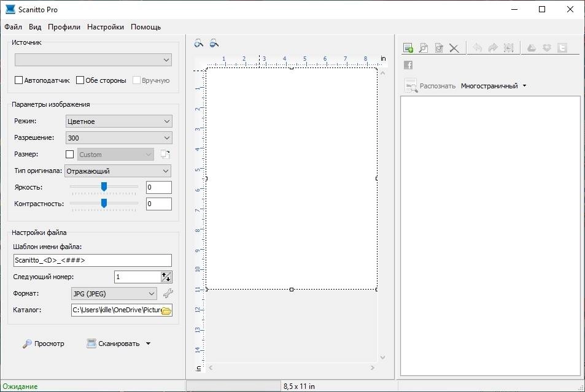This screenshot has width=585, height=392.
Task: Click the wrench format settings icon
Action: (x=168, y=293)
